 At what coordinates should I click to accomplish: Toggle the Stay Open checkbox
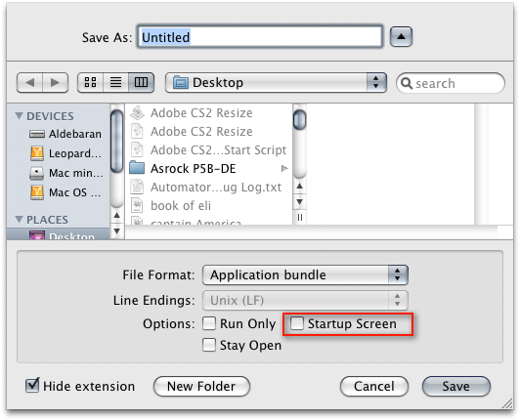point(209,345)
